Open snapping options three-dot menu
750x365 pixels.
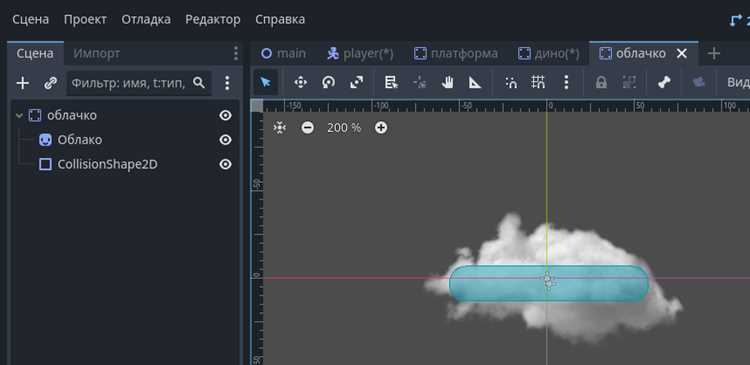click(566, 83)
